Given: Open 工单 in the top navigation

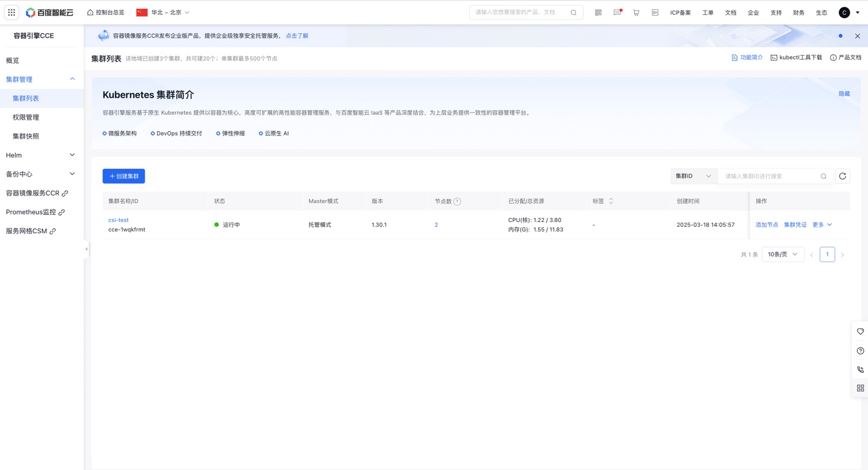Looking at the screenshot, I should (708, 12).
